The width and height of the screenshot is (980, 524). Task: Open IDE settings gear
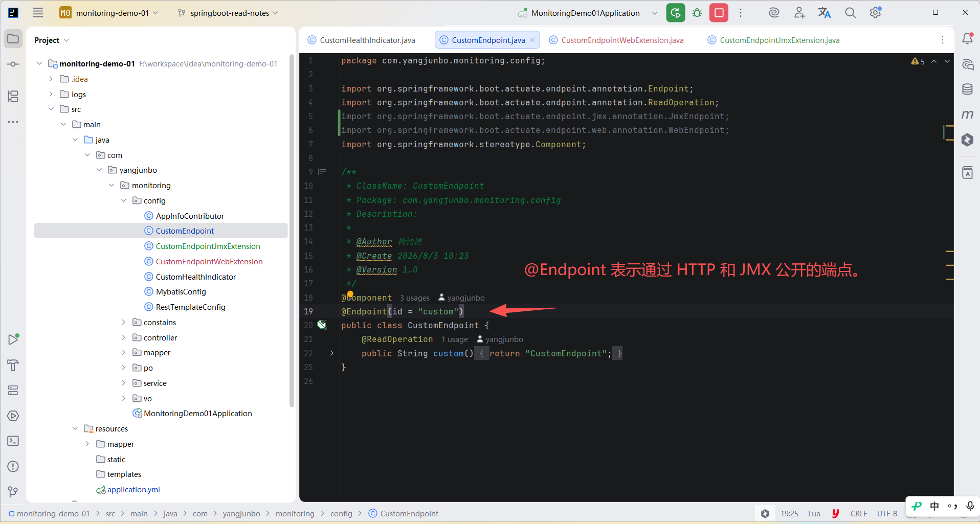pos(876,13)
